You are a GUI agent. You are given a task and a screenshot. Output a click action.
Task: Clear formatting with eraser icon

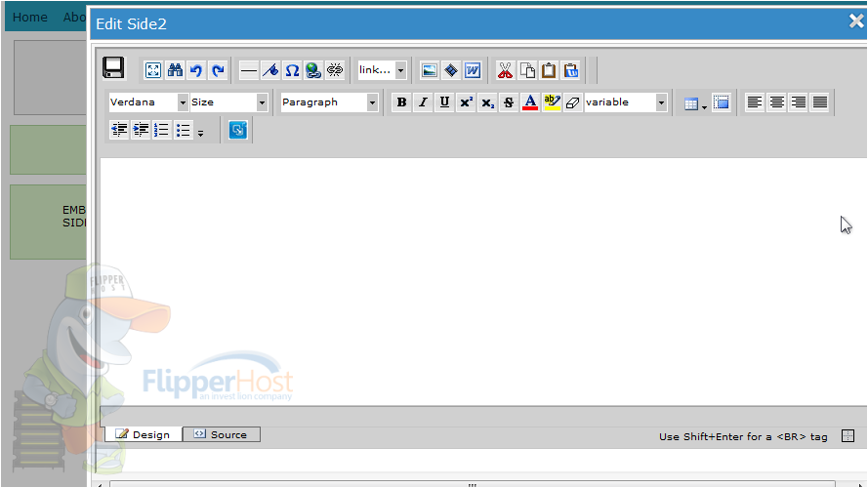coord(573,102)
